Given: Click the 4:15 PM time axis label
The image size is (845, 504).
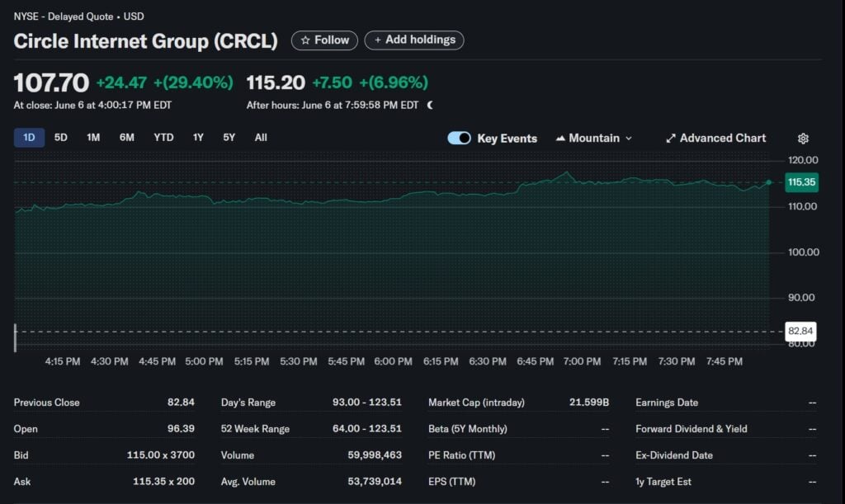Looking at the screenshot, I should click(x=63, y=361).
